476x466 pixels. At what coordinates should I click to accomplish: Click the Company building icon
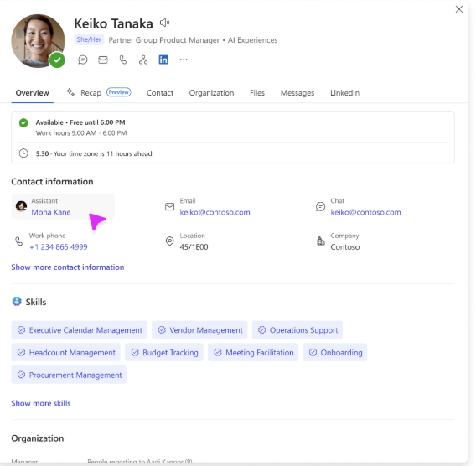321,241
